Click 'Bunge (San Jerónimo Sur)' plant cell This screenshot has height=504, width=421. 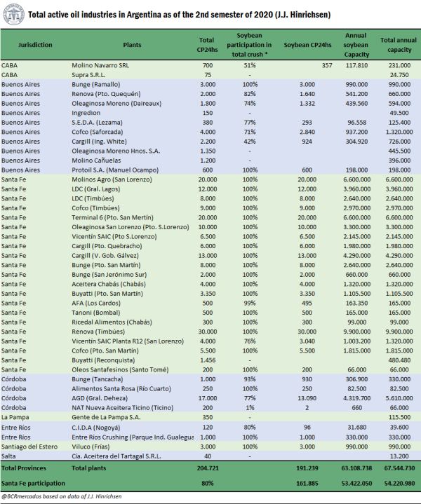click(109, 275)
